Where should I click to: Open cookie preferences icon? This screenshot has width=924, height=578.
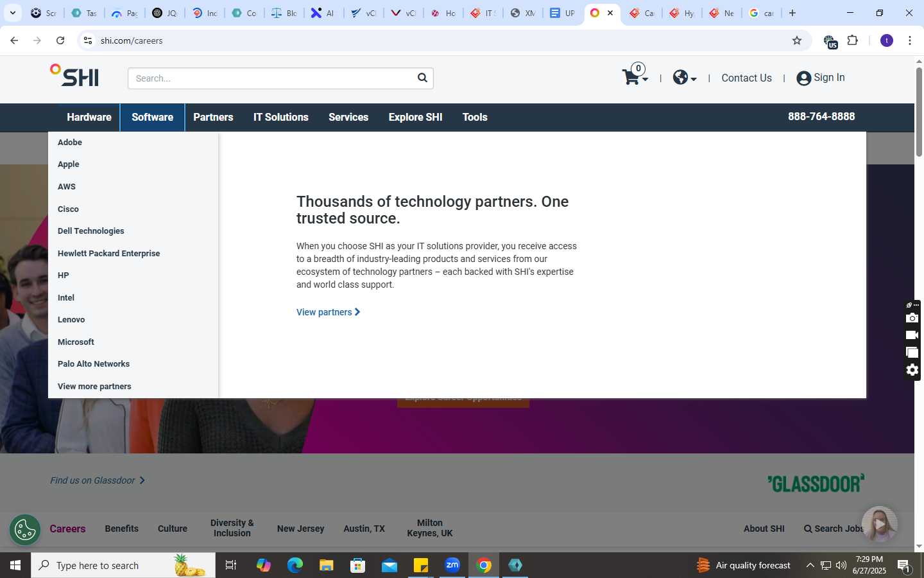click(25, 530)
